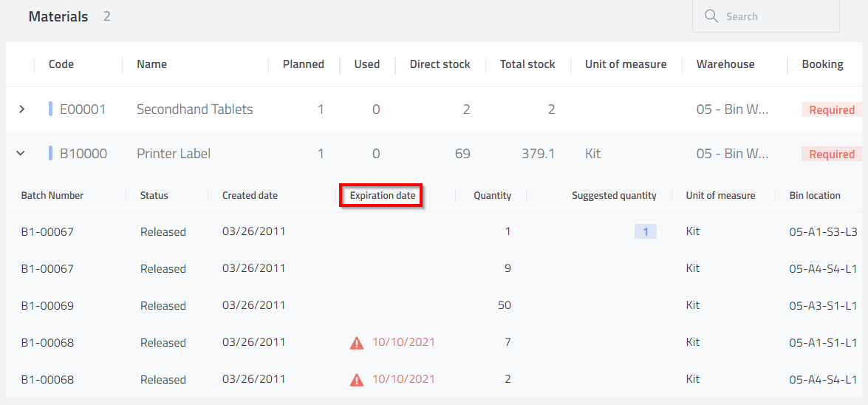Click warning icon beside first 10/10/2021 date

pos(357,343)
